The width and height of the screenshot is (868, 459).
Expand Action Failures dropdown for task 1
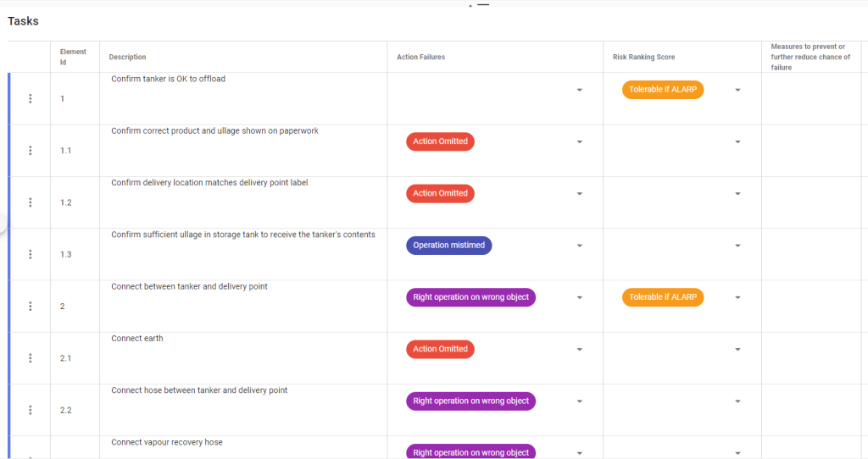coord(580,90)
